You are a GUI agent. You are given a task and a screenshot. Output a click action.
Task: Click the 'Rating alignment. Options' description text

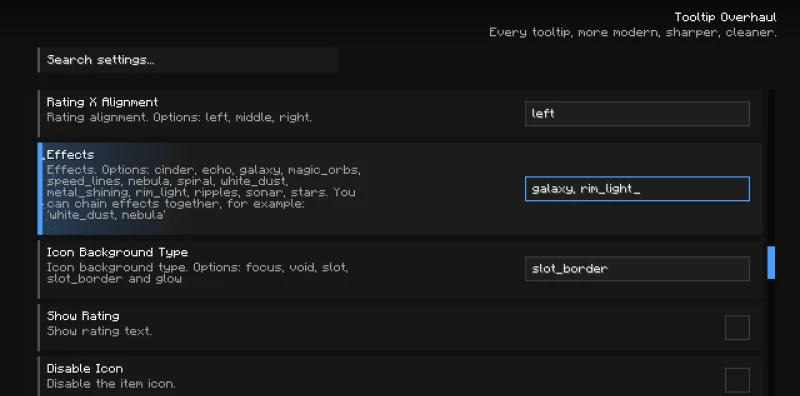click(x=179, y=117)
